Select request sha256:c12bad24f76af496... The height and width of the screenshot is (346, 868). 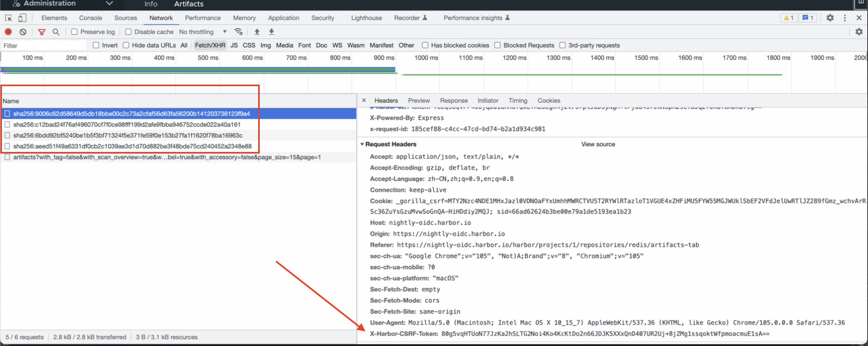click(x=178, y=124)
